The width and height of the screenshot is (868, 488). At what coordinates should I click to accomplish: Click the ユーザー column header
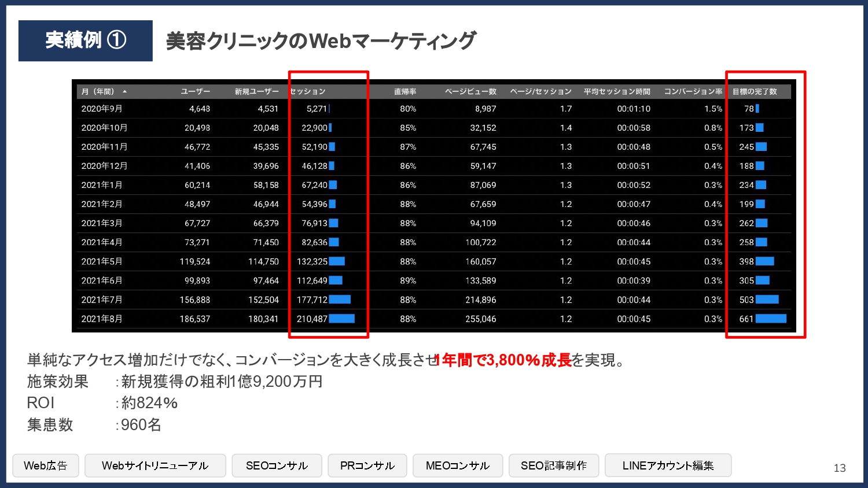196,91
